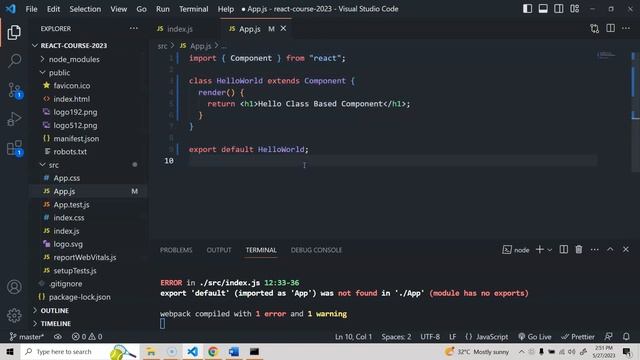Screen dimensions: 640x360
Task: Open editor more actions ellipsis
Action: pos(626,28)
